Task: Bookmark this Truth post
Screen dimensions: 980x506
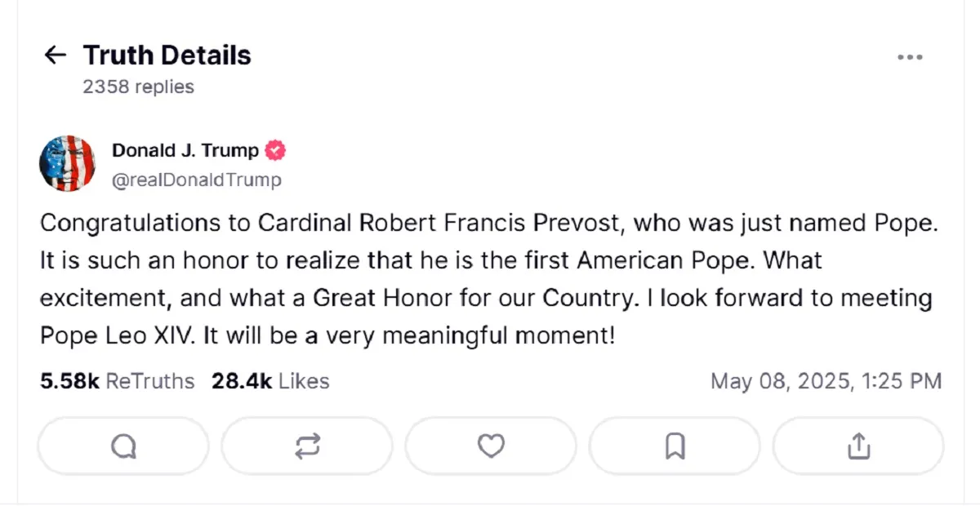Action: point(675,446)
